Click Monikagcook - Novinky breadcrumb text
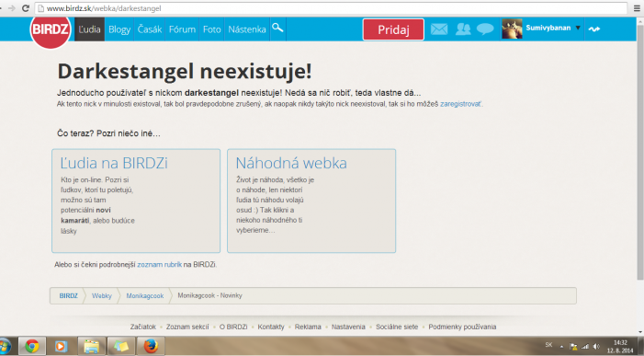This screenshot has width=644, height=356. [x=209, y=295]
